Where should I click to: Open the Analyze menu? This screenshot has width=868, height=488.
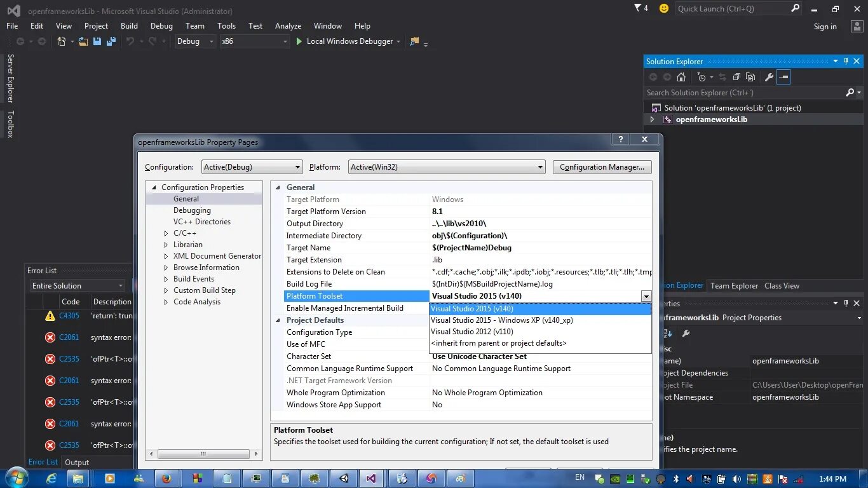click(288, 26)
